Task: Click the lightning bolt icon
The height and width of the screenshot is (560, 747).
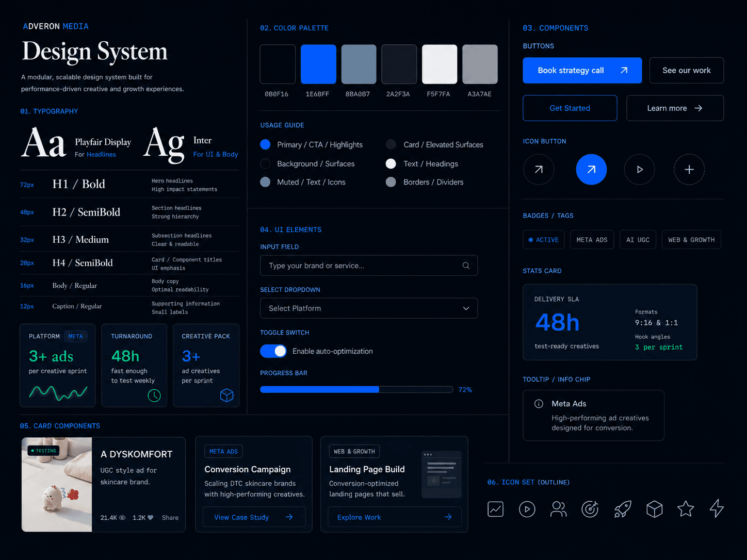Action: pos(717,508)
